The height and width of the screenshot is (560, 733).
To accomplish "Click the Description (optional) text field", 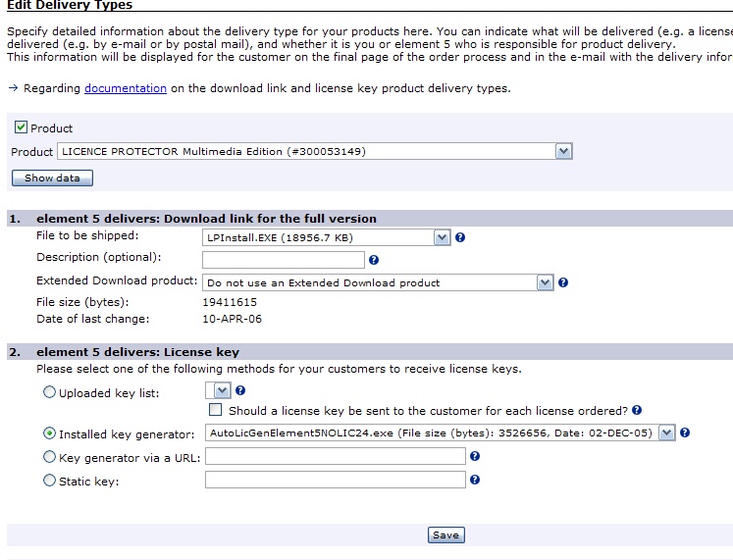I will (283, 260).
